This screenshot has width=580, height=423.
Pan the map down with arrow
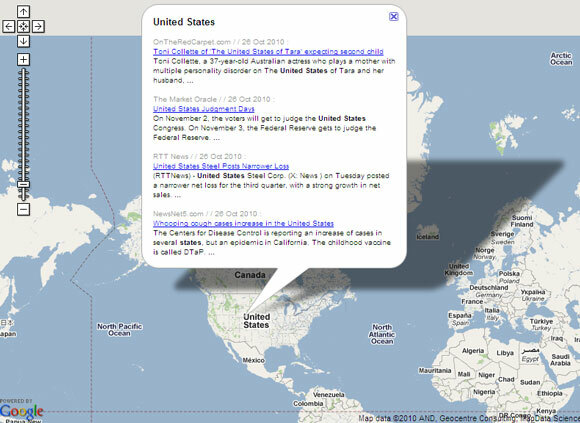pyautogui.click(x=23, y=41)
